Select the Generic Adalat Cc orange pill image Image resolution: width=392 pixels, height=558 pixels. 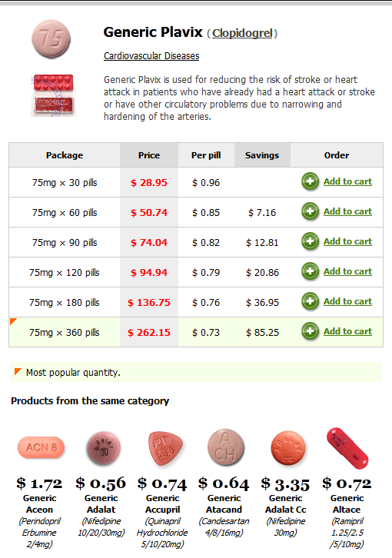[x=288, y=448]
